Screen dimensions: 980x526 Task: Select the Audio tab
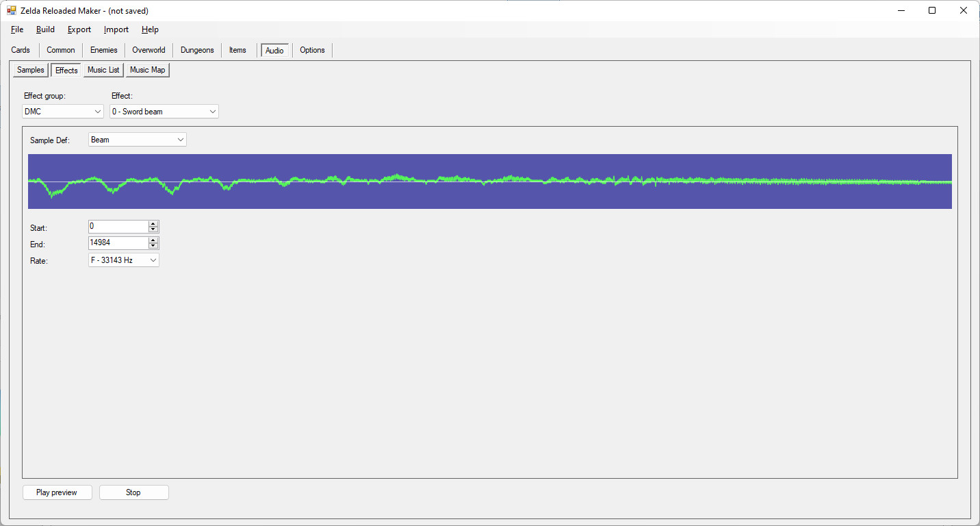[274, 51]
